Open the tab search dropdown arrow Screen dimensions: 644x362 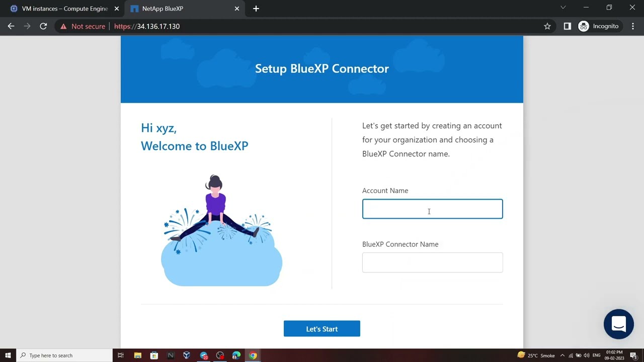tap(563, 8)
